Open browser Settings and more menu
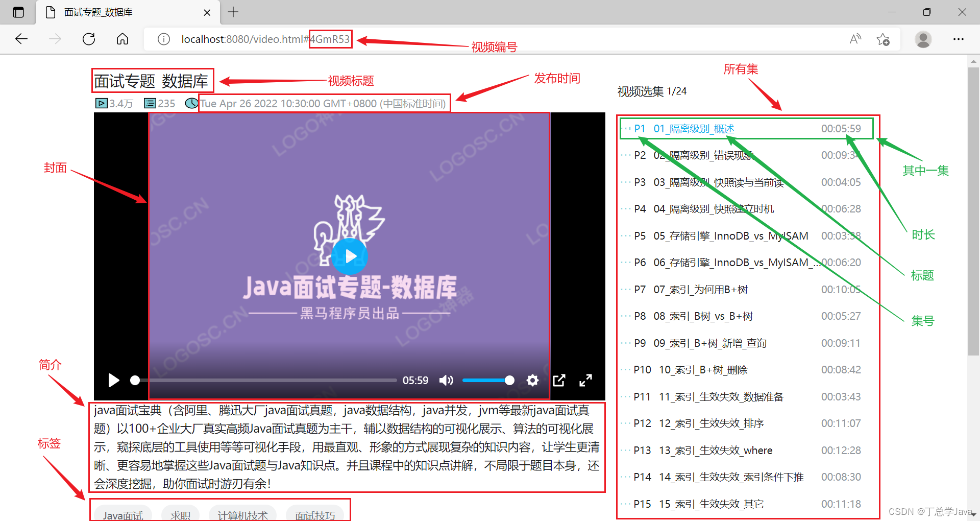 (x=959, y=39)
